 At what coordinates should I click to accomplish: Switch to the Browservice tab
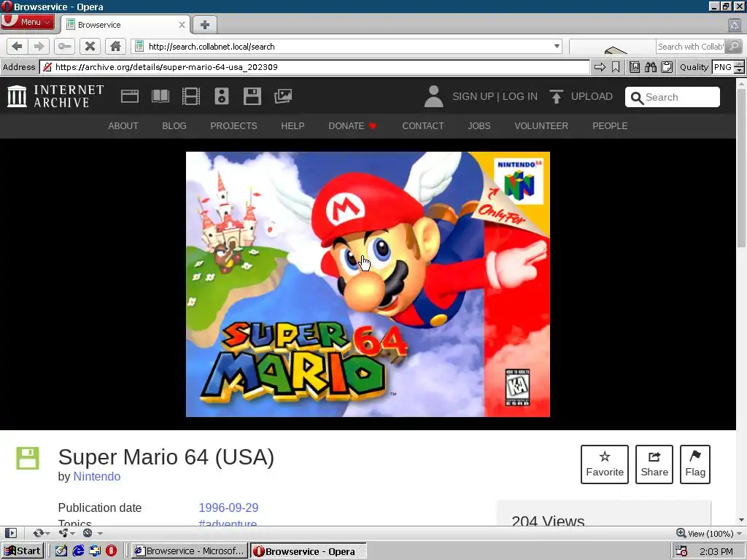[125, 25]
